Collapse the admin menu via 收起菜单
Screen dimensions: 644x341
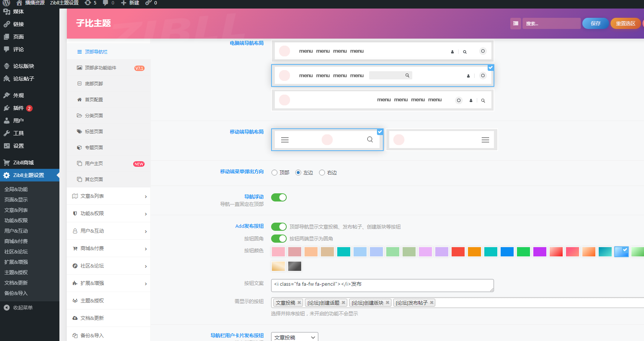(x=21, y=308)
